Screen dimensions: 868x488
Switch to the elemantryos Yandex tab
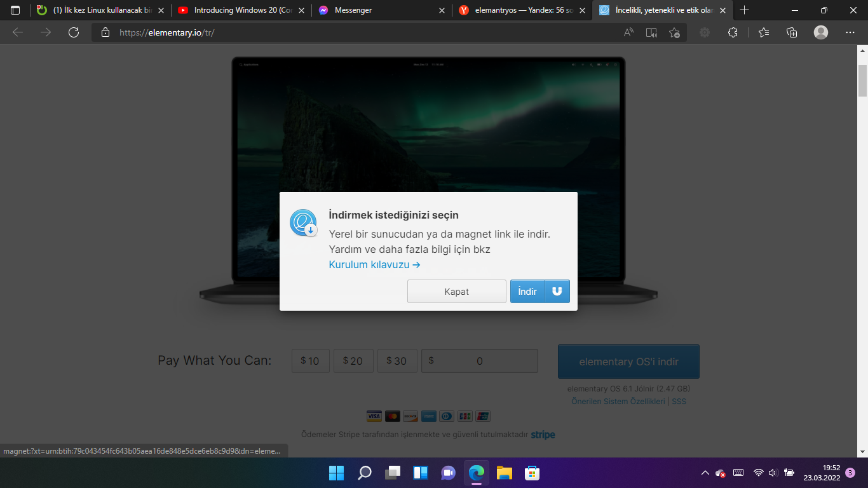click(x=521, y=10)
